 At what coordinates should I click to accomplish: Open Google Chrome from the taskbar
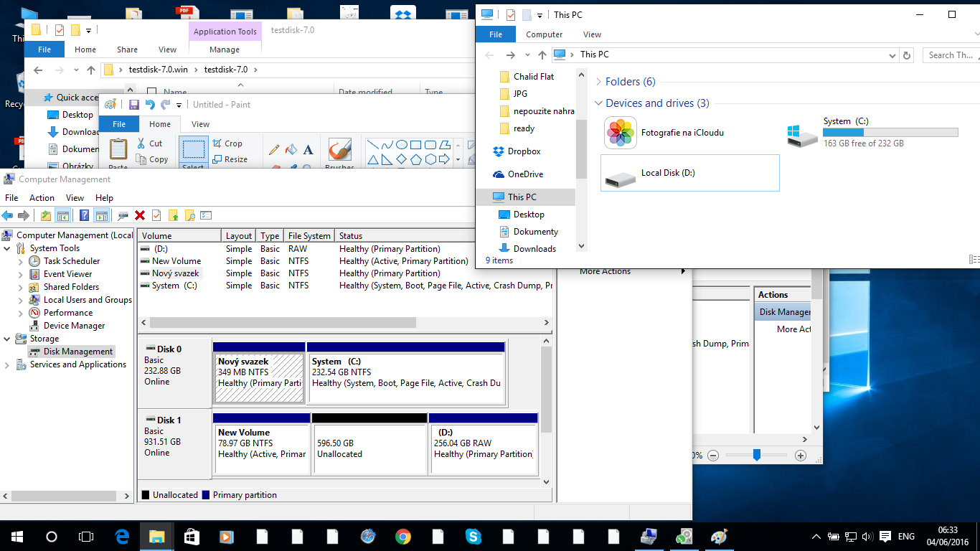tap(402, 537)
